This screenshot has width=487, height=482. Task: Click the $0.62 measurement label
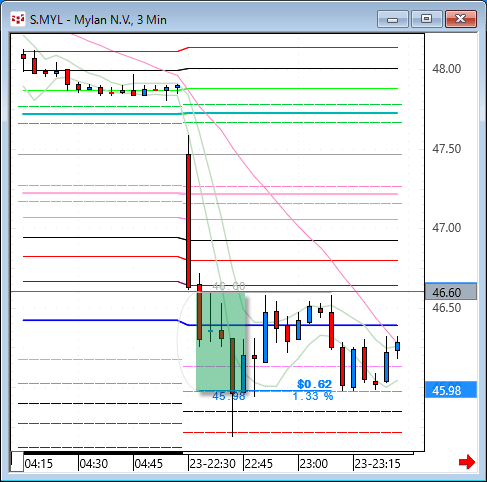tap(314, 384)
